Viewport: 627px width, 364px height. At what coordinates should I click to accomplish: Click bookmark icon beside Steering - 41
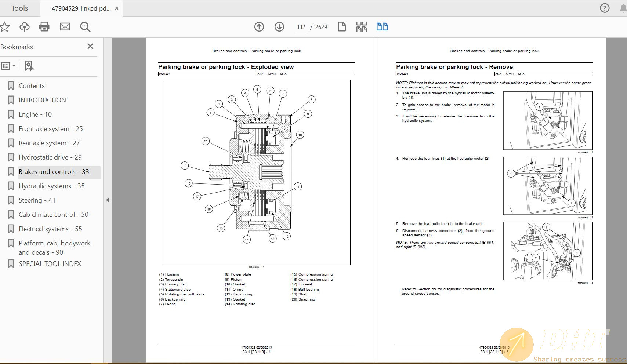tap(11, 200)
